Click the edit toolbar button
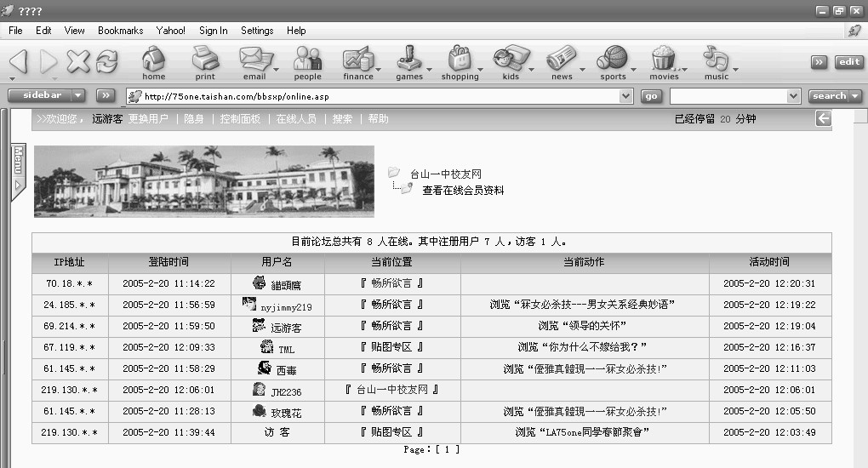The image size is (868, 468). 848,62
